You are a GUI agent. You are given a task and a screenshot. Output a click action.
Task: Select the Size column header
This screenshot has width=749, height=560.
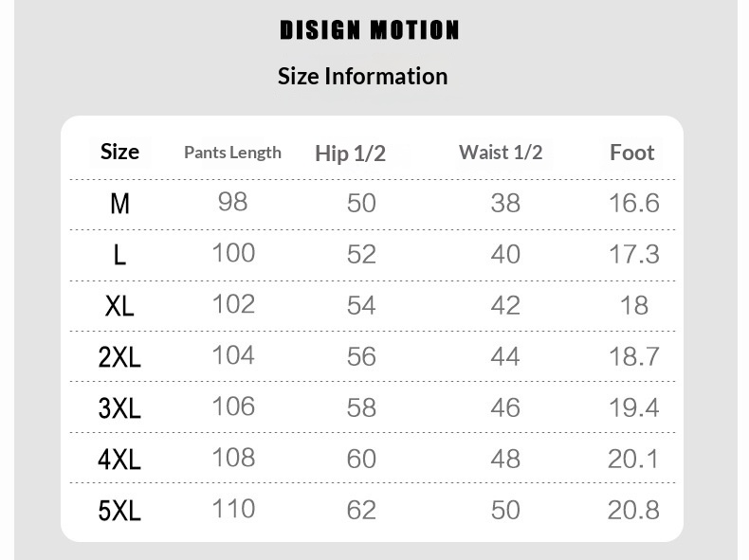pos(119,152)
